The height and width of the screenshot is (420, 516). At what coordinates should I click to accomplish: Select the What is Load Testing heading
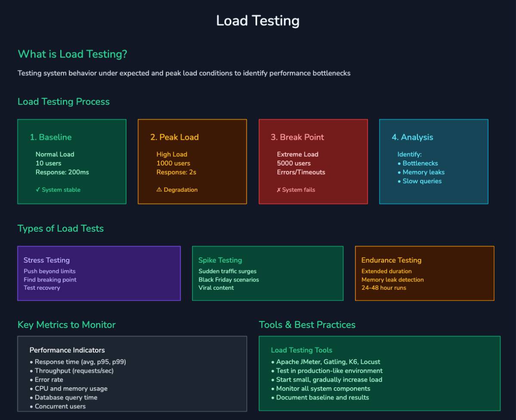tap(72, 54)
